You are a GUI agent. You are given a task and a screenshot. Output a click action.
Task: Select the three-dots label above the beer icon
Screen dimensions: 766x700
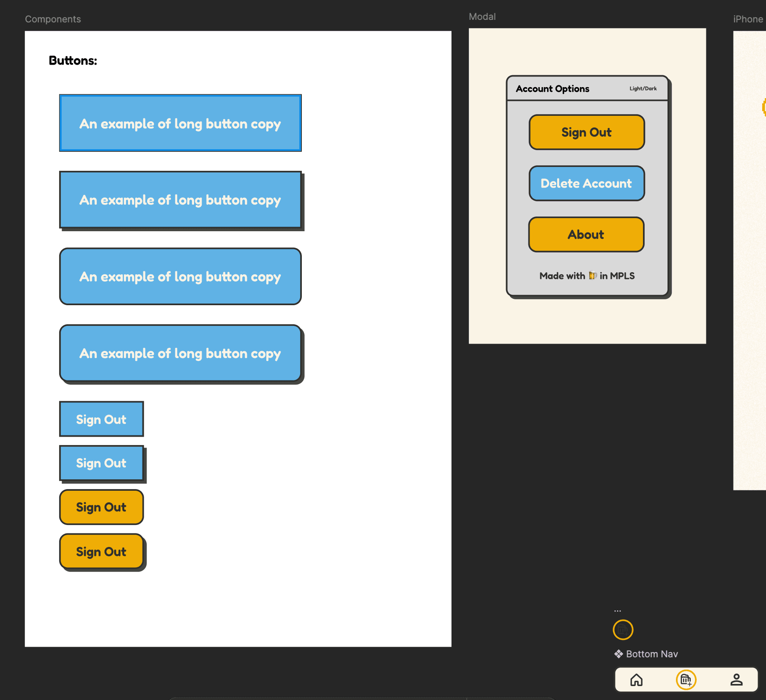tap(618, 611)
